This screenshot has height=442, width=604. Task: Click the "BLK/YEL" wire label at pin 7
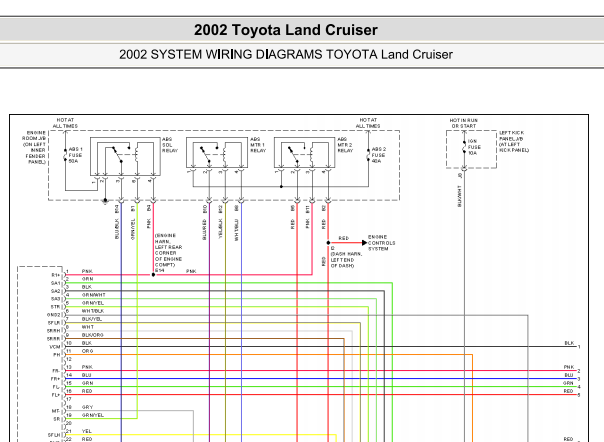tap(92, 319)
